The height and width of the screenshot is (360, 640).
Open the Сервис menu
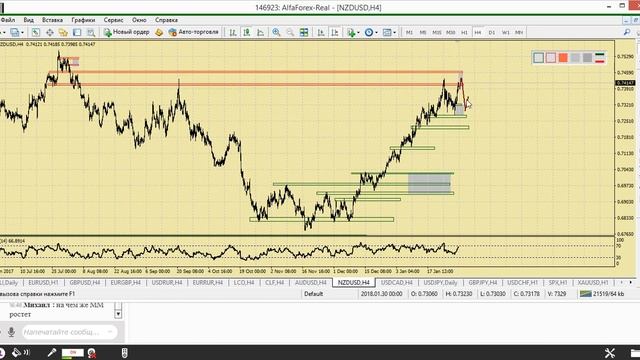click(x=113, y=20)
